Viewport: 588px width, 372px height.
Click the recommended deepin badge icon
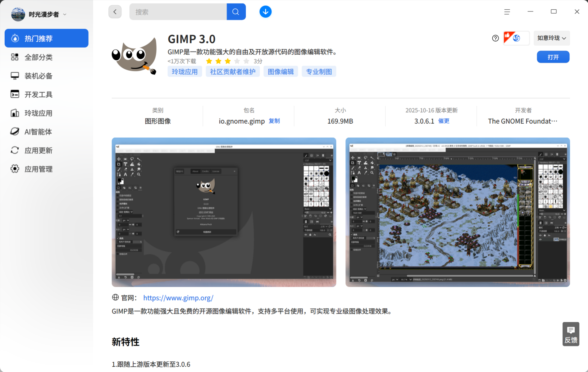[516, 38]
